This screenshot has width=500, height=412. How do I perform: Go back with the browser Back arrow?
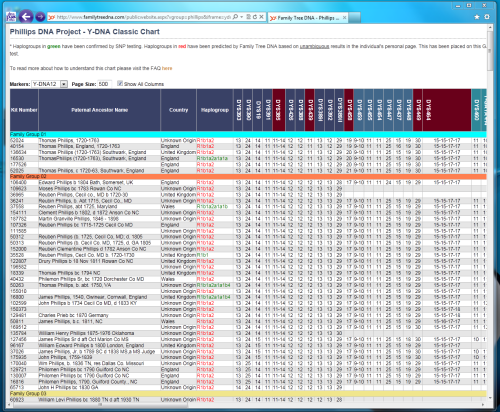tap(26, 17)
